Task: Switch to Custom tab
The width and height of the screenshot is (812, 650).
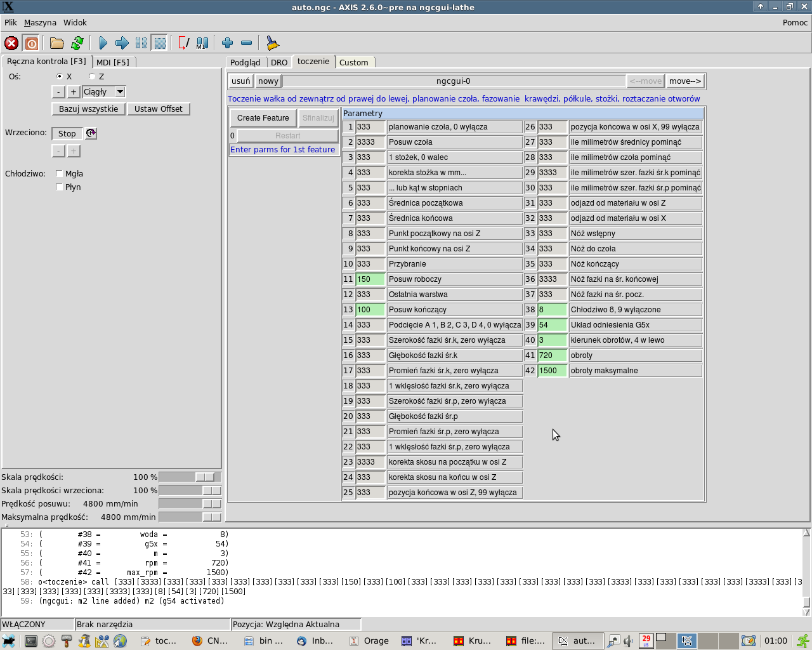Action: pos(354,62)
